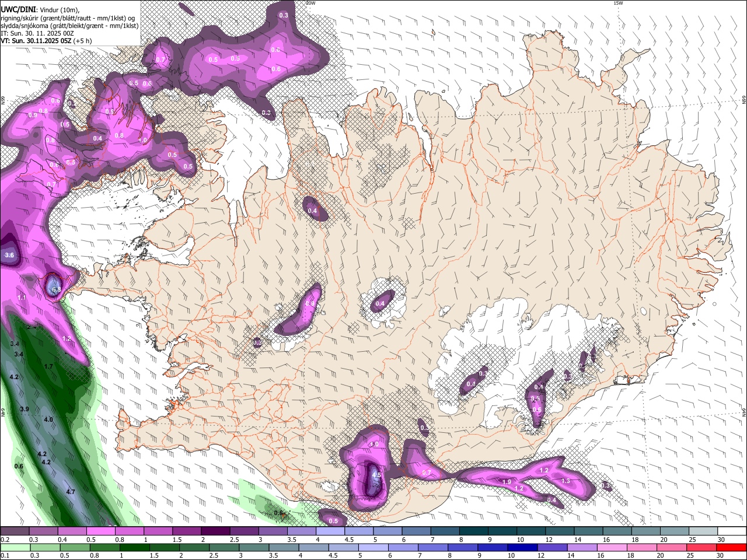Click the 'UWC/DINI' title text

tap(18, 9)
